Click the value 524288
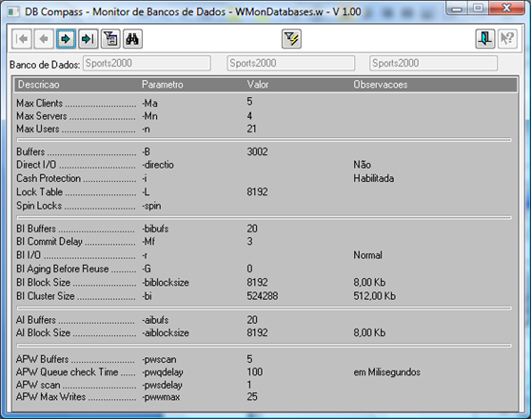Image resolution: width=532 pixels, height=420 pixels. click(x=263, y=296)
